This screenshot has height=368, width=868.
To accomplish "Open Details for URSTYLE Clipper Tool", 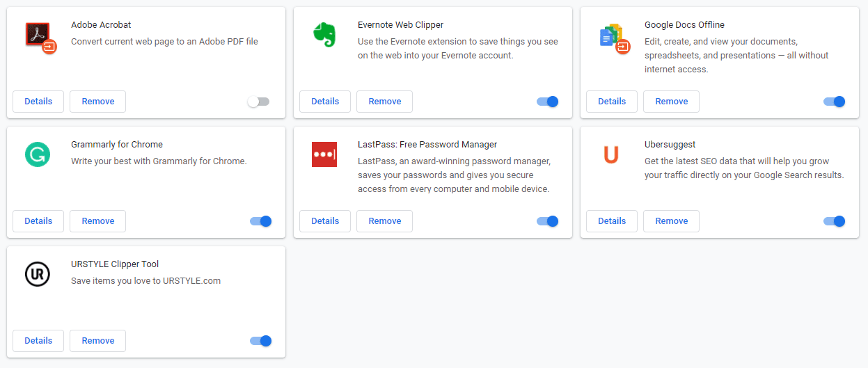I will click(38, 341).
